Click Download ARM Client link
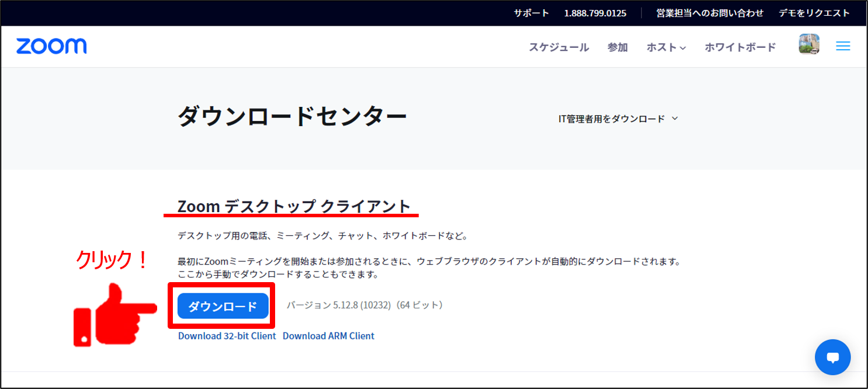The width and height of the screenshot is (868, 389). pyautogui.click(x=328, y=336)
